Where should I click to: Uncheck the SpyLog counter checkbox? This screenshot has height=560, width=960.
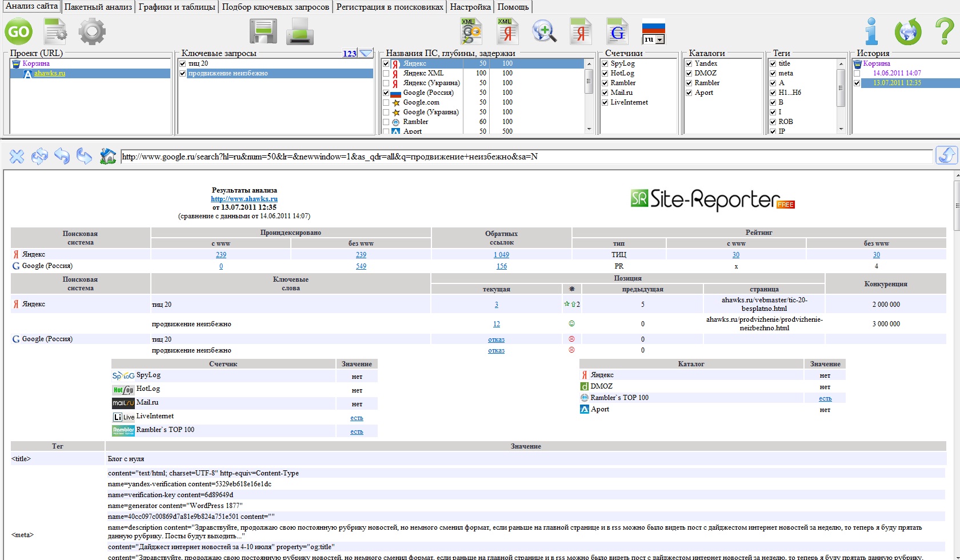(605, 64)
